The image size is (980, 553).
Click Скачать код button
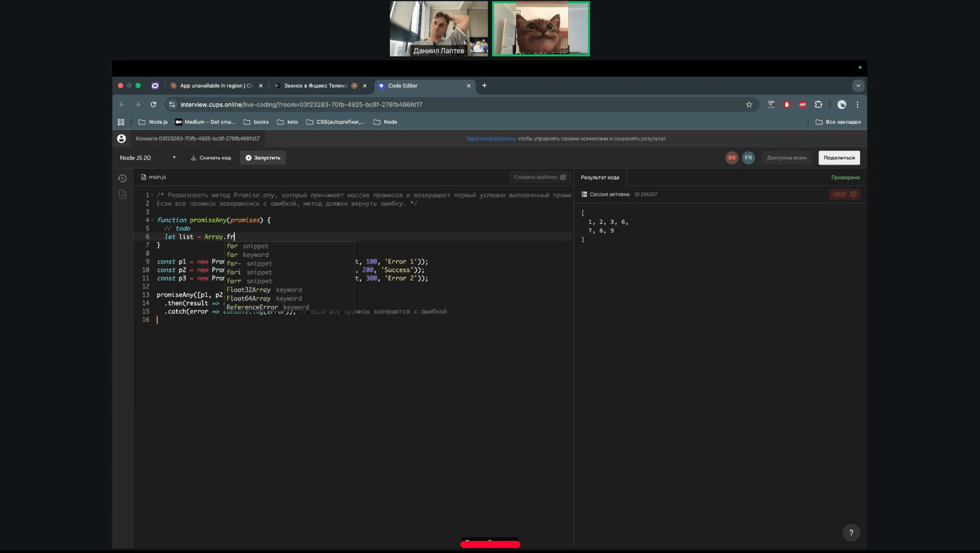211,158
